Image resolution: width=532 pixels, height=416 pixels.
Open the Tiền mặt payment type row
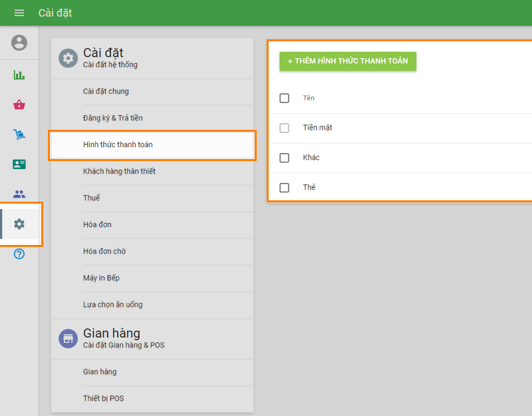318,128
